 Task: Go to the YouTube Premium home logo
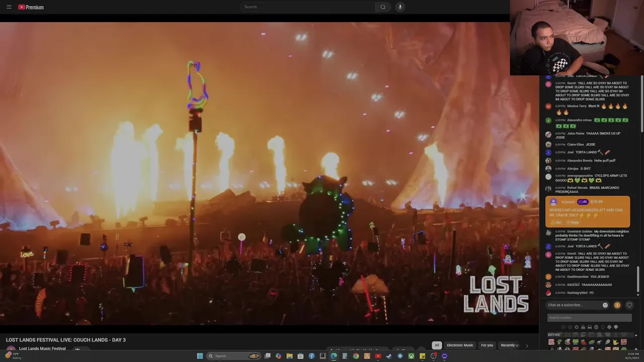point(31,7)
